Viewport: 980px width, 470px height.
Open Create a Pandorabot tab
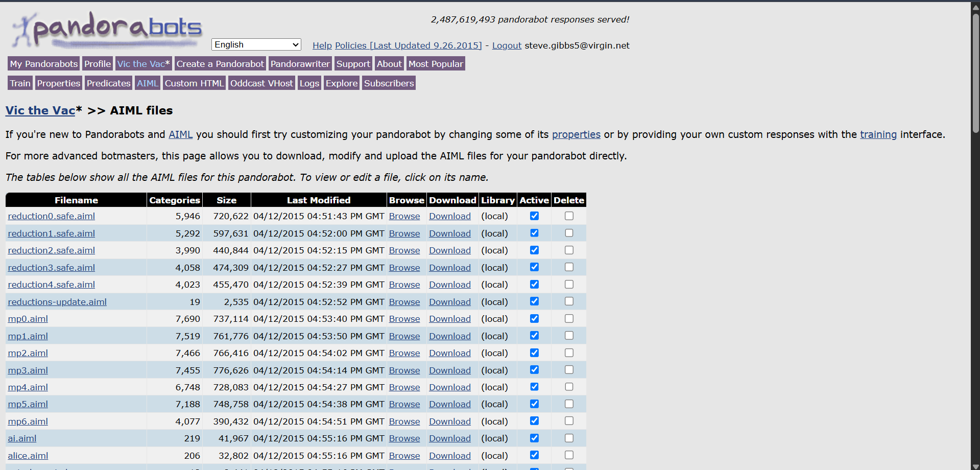click(220, 64)
